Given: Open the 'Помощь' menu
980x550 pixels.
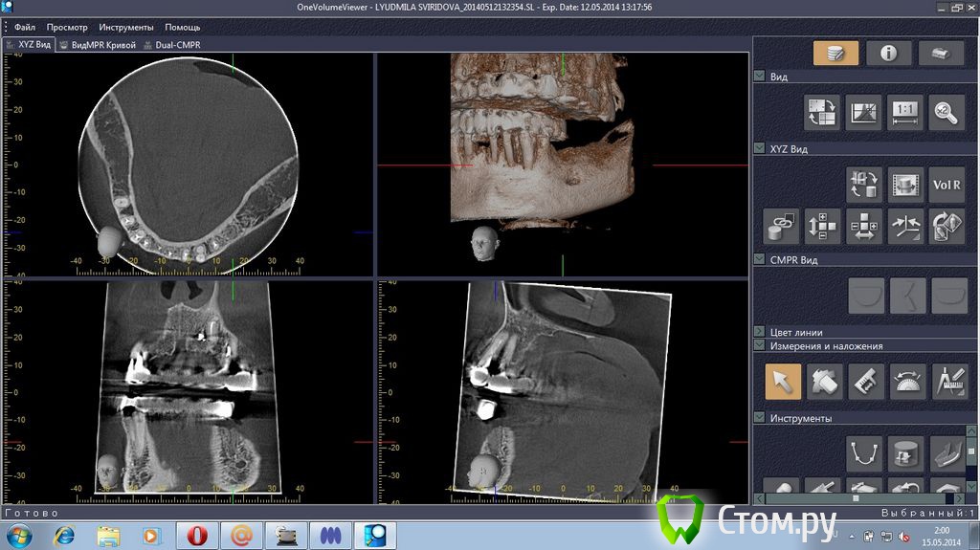Looking at the screenshot, I should pyautogui.click(x=182, y=28).
